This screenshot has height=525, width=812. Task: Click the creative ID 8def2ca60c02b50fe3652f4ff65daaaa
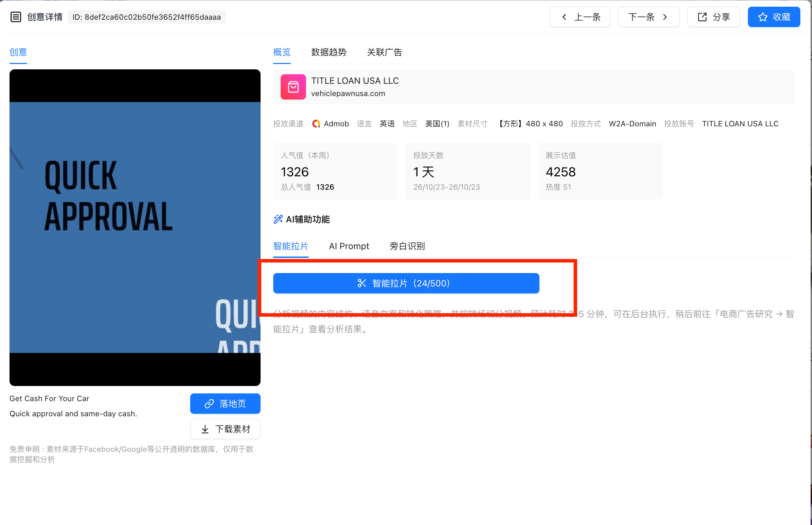[146, 17]
